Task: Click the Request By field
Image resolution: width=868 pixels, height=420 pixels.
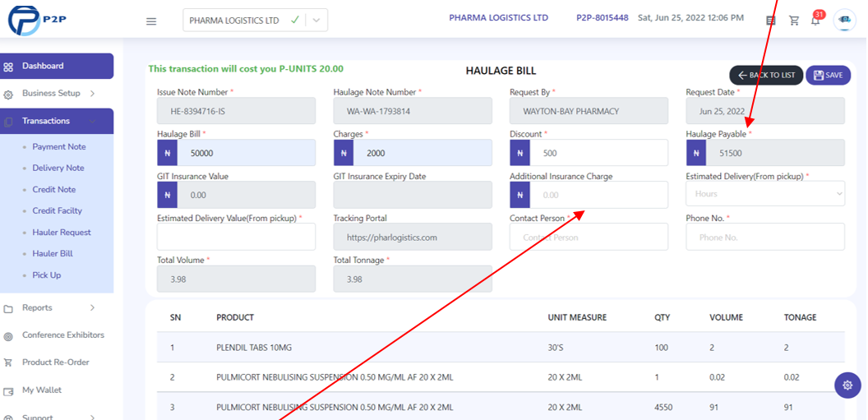Action: click(589, 111)
